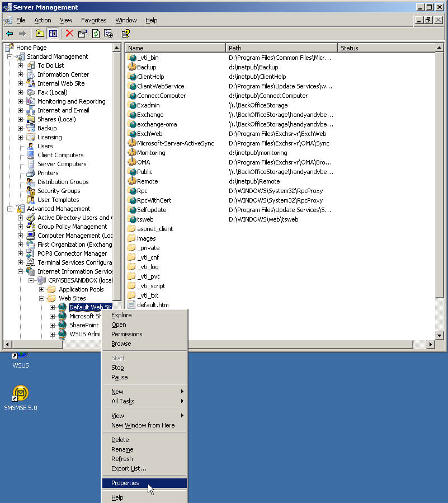Image resolution: width=448 pixels, height=503 pixels.
Task: Click the Back arrow toolbar icon
Action: point(10,34)
